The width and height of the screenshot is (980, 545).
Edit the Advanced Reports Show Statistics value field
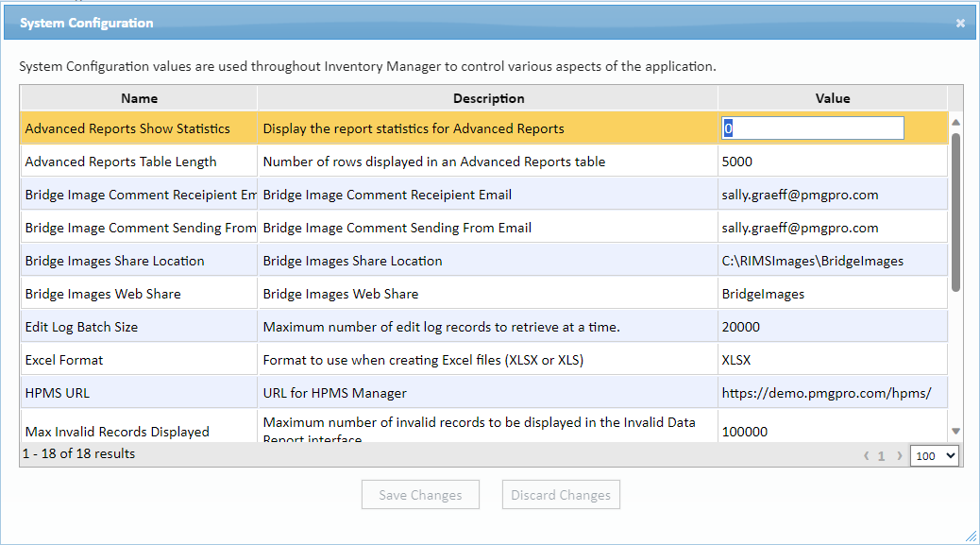click(x=813, y=128)
